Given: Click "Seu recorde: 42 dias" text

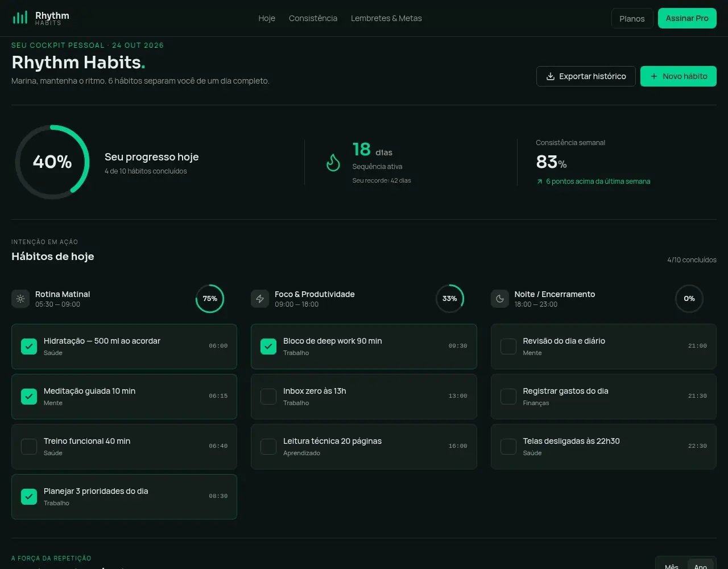Looking at the screenshot, I should pos(382,180).
